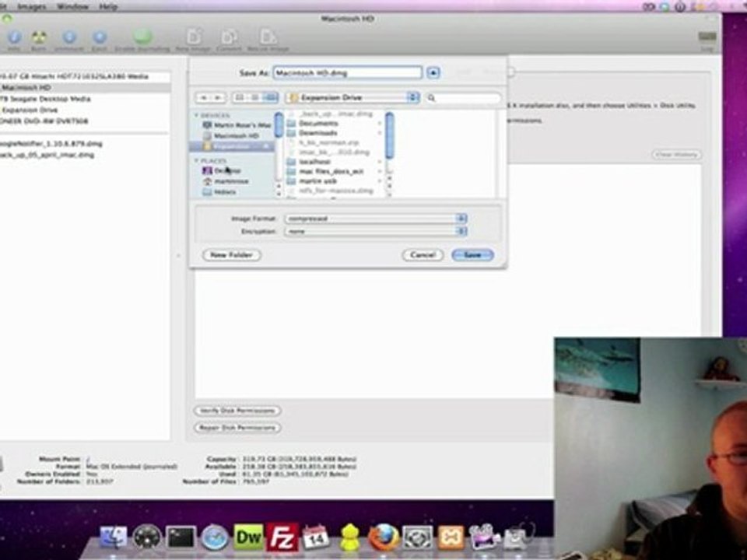The image size is (747, 560).
Task: Click the Save button
Action: [x=472, y=255]
